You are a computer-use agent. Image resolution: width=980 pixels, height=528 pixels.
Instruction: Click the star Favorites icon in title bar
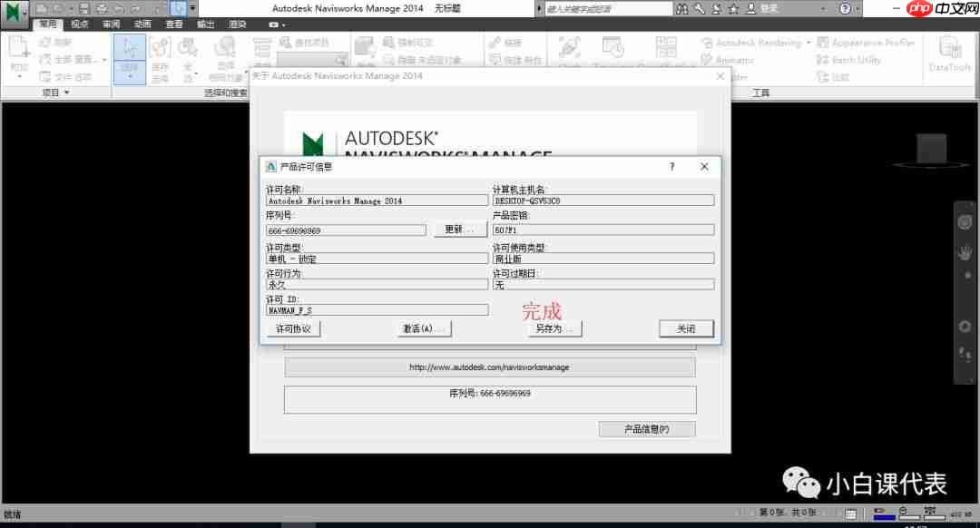click(733, 9)
